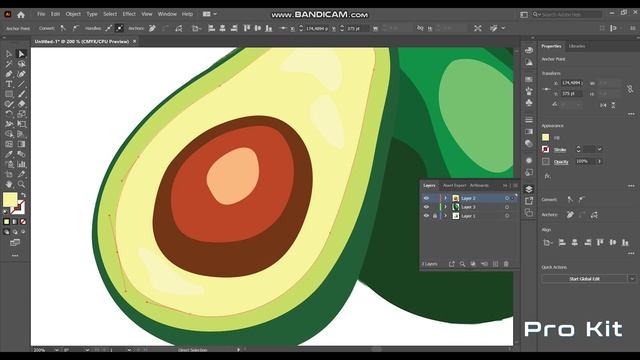Screen dimensions: 640x360
Task: Hide Layer 3 using eye icon
Action: [426, 207]
